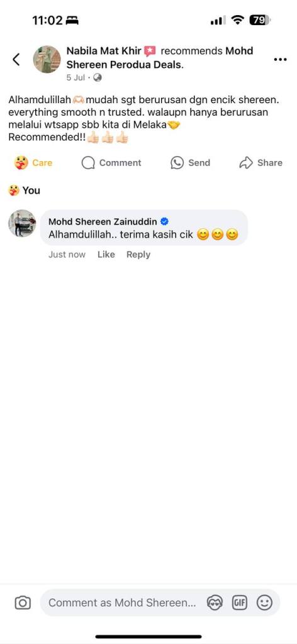Tap the back arrow icon
297x644 pixels.
pos(16,60)
